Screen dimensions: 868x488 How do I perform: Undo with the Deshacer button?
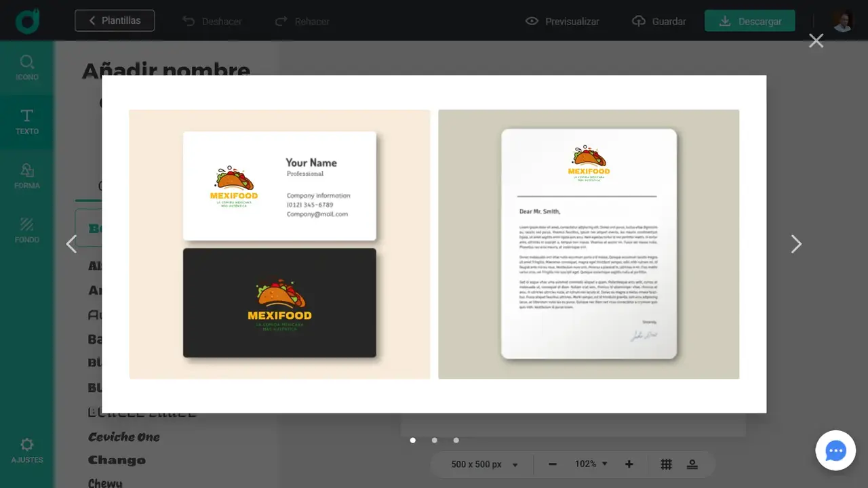(212, 21)
